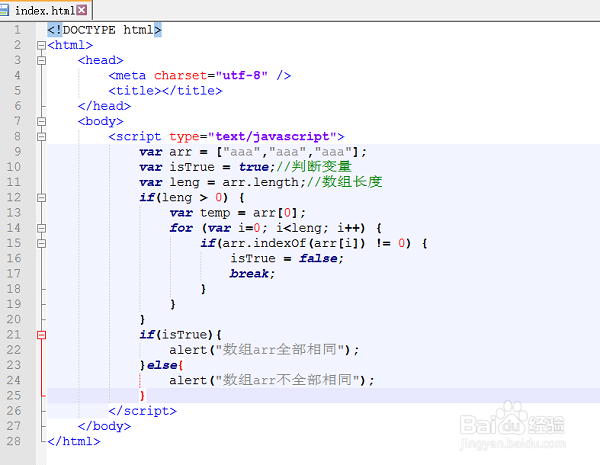This screenshot has height=465, width=600.
Task: Click line number 25 in the margin
Action: [13, 395]
